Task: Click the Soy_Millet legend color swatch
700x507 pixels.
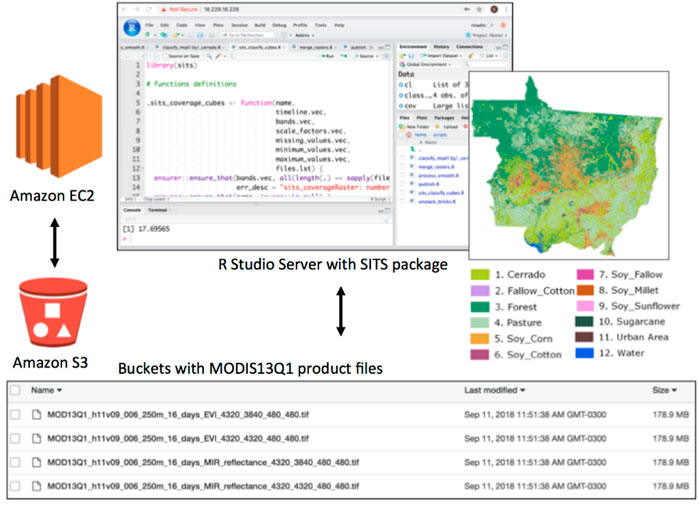Action: pos(585,290)
